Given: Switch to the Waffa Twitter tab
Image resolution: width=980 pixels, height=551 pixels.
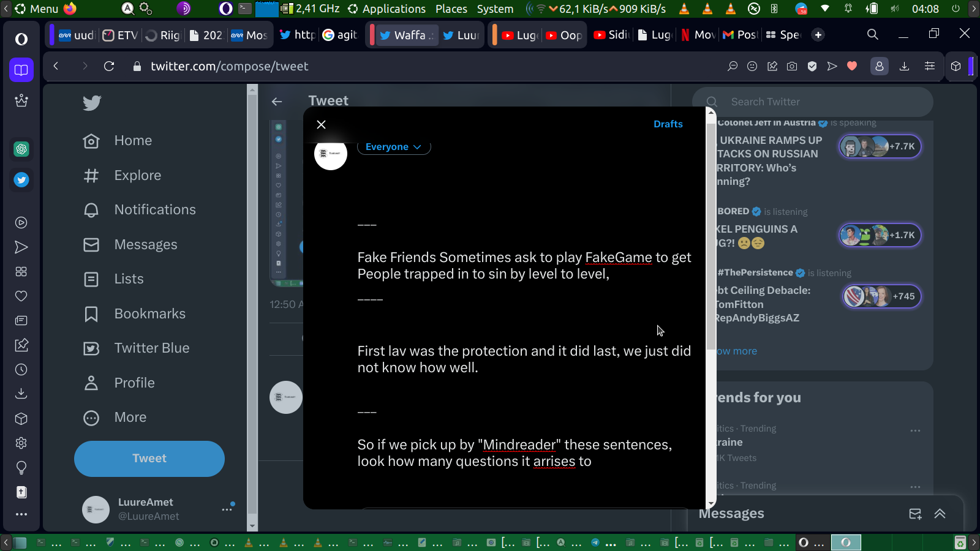Looking at the screenshot, I should (406, 35).
